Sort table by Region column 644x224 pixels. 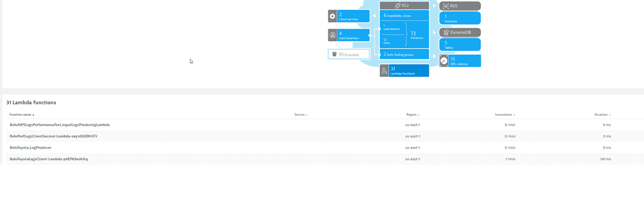click(x=413, y=115)
